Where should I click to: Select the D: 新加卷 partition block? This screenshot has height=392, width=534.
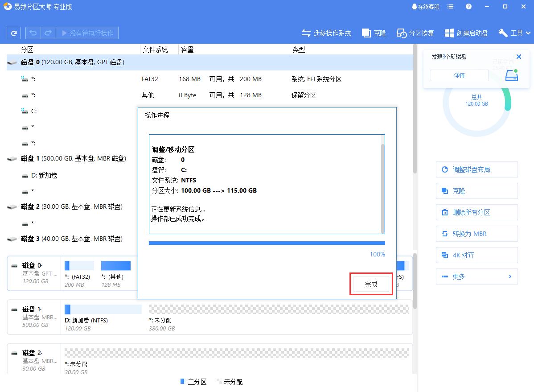(x=103, y=317)
